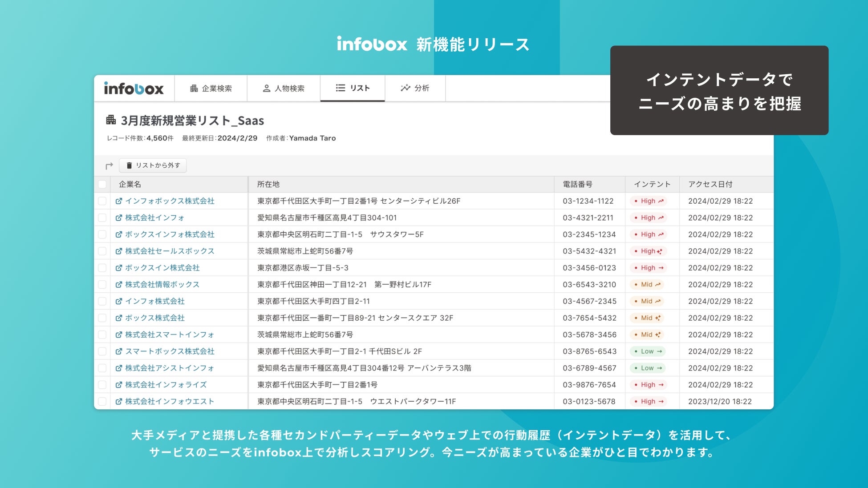Select the checkbox for 株式会社インフォウエスト row
Screen dimensions: 868x488
pyautogui.click(x=102, y=402)
